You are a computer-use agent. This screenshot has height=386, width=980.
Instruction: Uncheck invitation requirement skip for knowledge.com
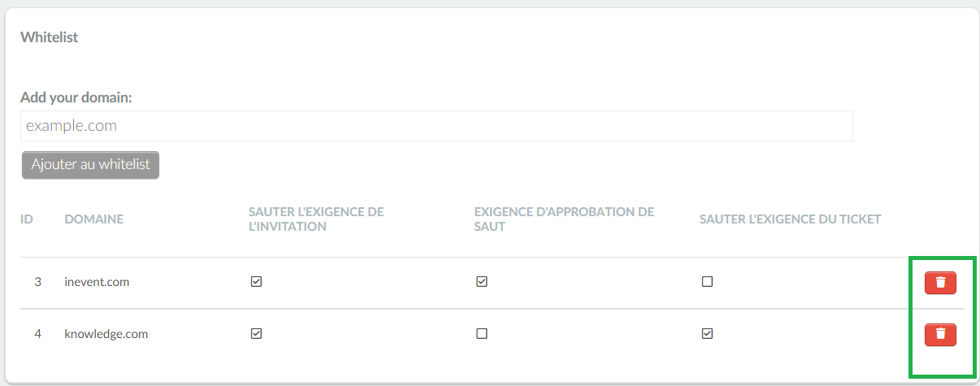256,333
